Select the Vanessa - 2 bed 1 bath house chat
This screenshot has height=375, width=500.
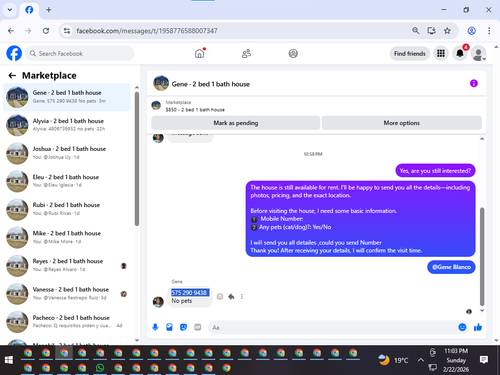click(x=67, y=293)
